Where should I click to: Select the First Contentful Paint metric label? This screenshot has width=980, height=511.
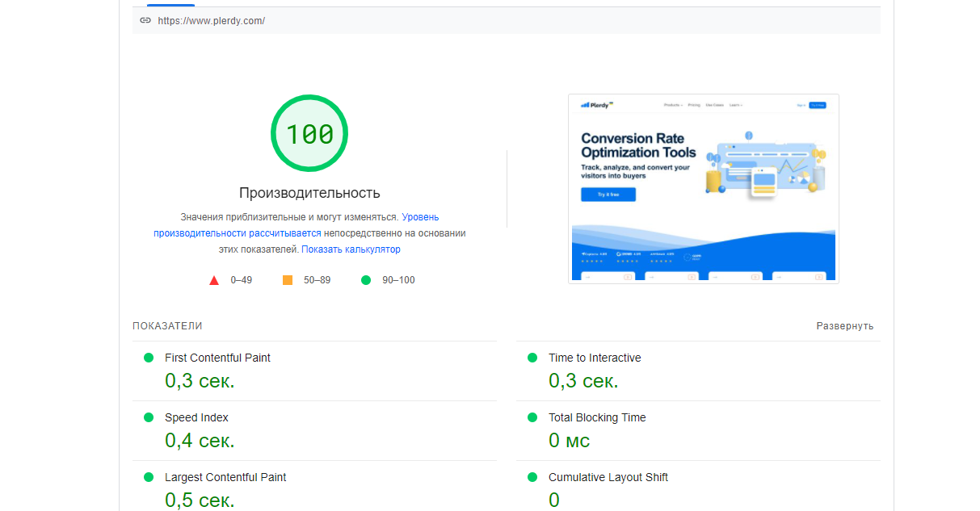click(x=217, y=357)
